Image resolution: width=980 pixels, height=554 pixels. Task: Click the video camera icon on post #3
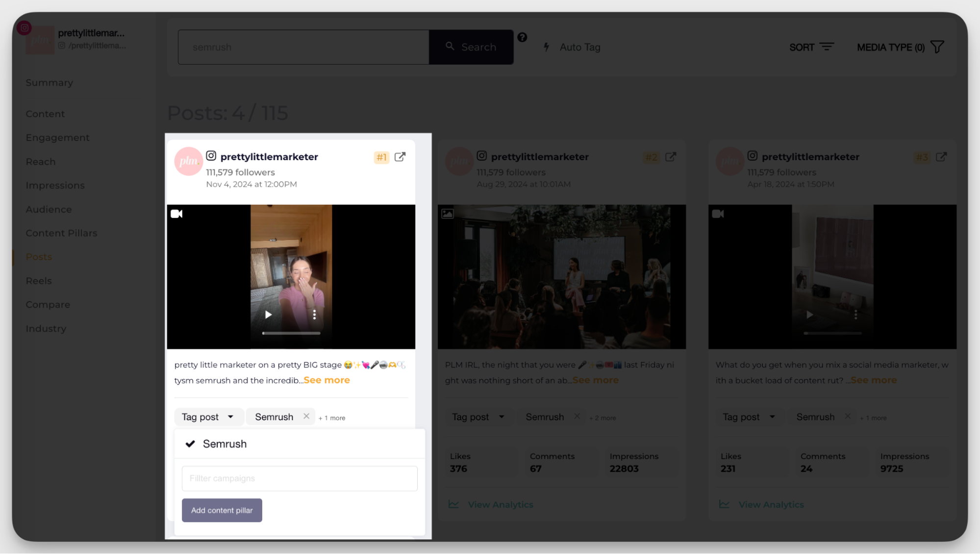click(718, 214)
